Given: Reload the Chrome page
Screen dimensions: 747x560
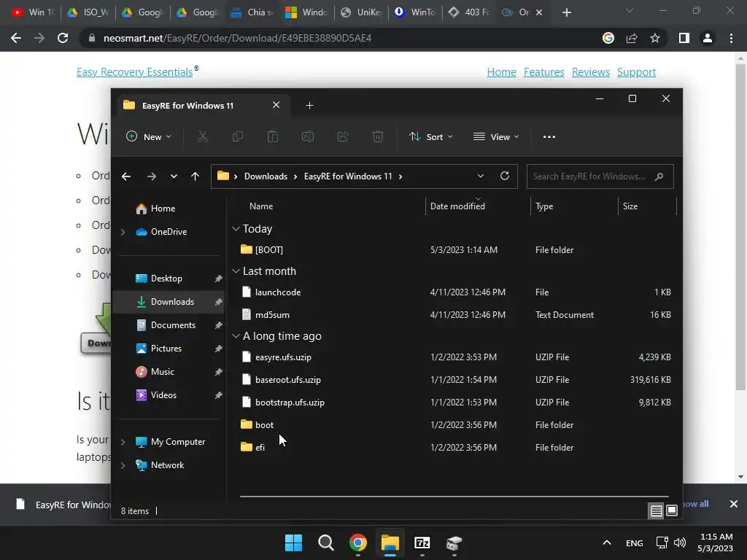Looking at the screenshot, I should click(x=63, y=38).
